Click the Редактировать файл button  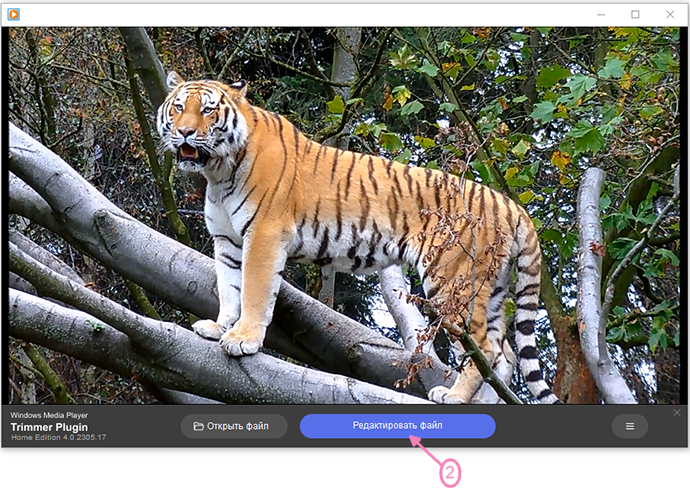397,426
